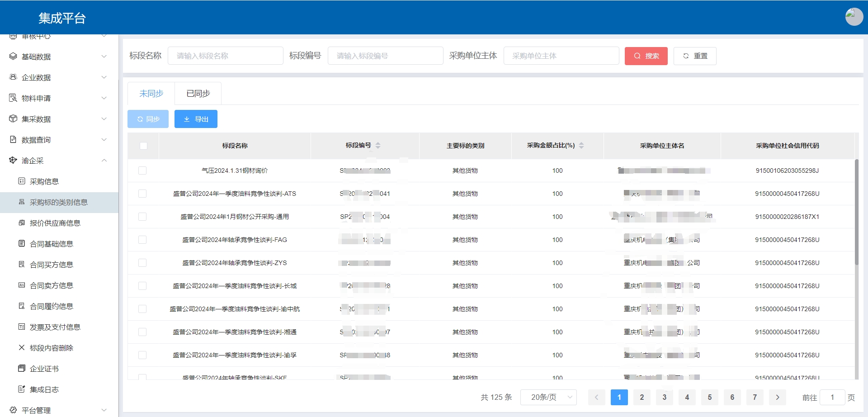868x417 pixels.
Task: Check the row for 气压2024.1.31钢材询价
Action: [x=142, y=171]
